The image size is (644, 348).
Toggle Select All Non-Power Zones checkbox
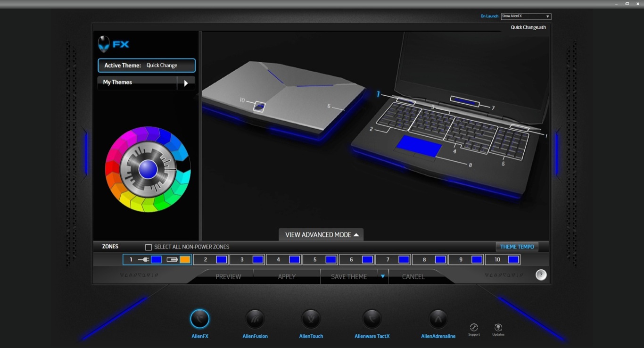[x=149, y=247]
